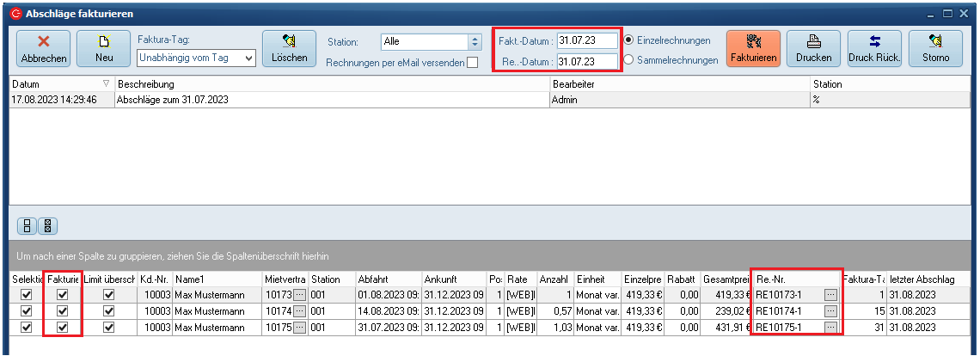This screenshot has height=356, width=980.
Task: Select the Sammelrechnungen radio option
Action: click(x=629, y=60)
